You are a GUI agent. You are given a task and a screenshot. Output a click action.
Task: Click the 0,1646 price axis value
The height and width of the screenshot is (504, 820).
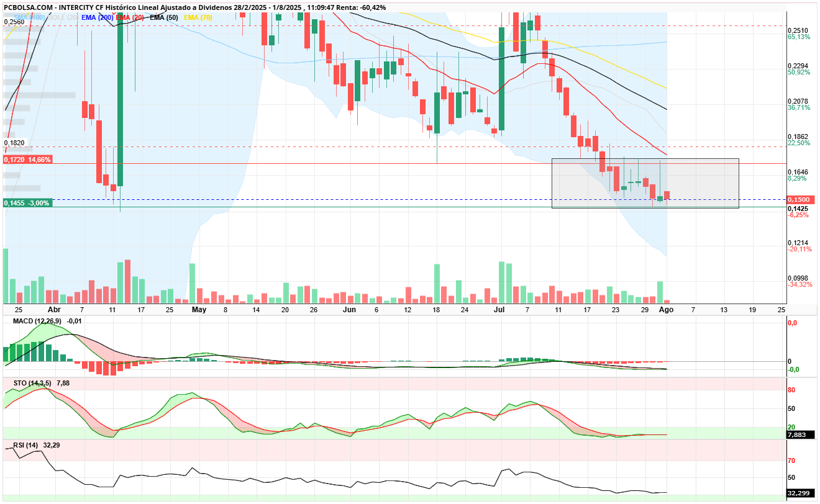tap(798, 172)
